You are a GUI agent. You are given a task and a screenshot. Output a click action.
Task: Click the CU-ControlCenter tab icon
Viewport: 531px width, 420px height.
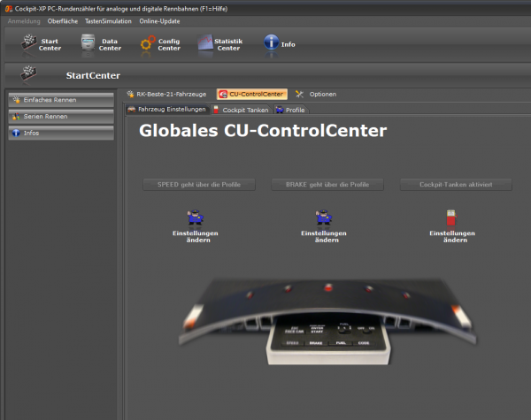click(x=223, y=95)
